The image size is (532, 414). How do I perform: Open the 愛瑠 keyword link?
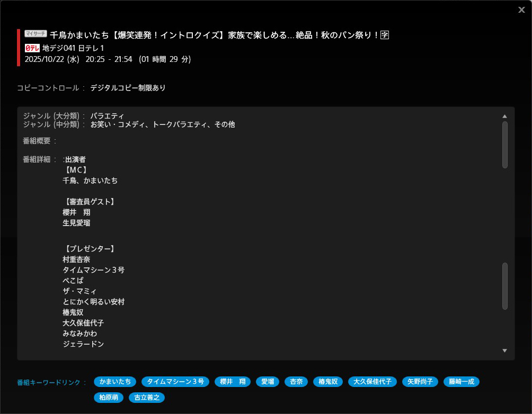[x=268, y=382]
